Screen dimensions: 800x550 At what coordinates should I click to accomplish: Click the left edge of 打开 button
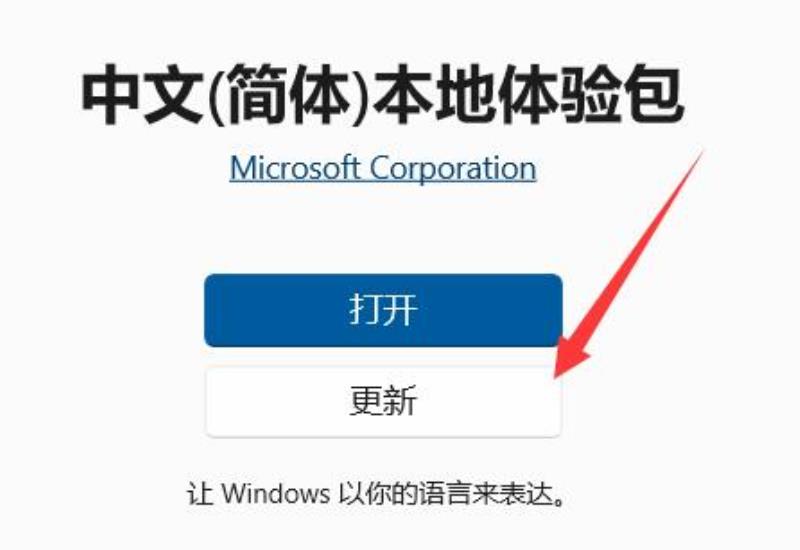[207, 311]
